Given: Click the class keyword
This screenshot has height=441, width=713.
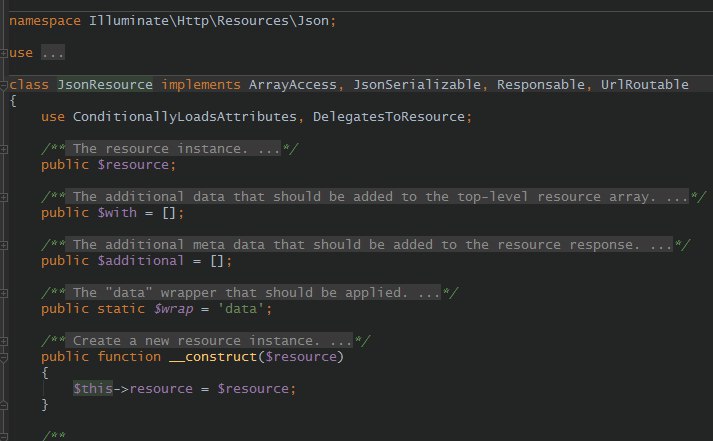Looking at the screenshot, I should tap(29, 85).
